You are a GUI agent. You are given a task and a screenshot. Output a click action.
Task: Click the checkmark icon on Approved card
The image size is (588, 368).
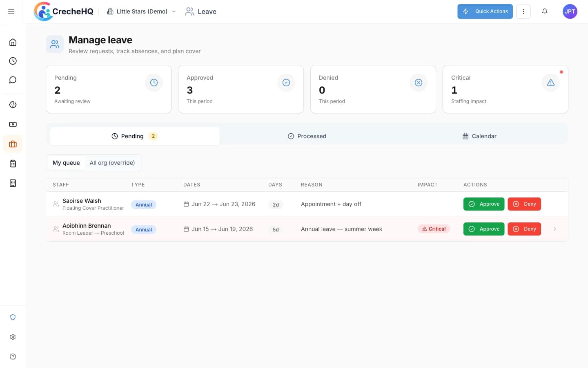tap(286, 83)
